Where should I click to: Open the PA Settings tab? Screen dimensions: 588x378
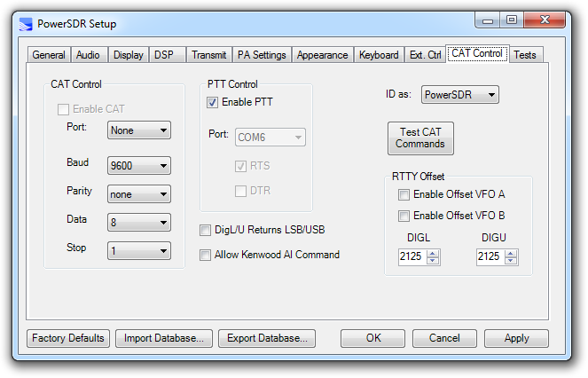click(x=262, y=55)
